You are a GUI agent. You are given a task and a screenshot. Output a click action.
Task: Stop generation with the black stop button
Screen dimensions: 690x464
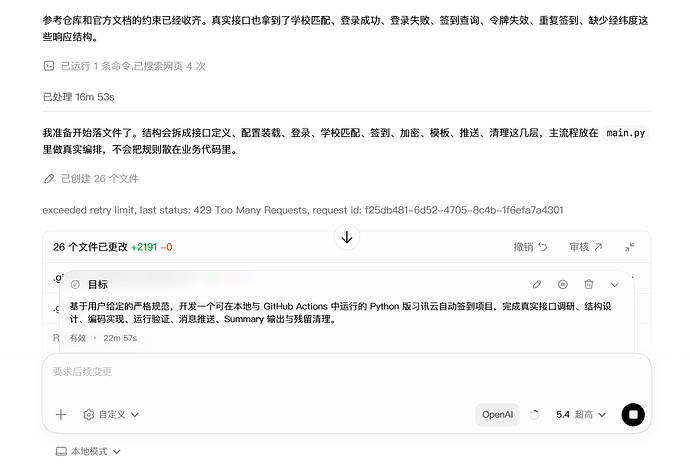click(x=633, y=415)
